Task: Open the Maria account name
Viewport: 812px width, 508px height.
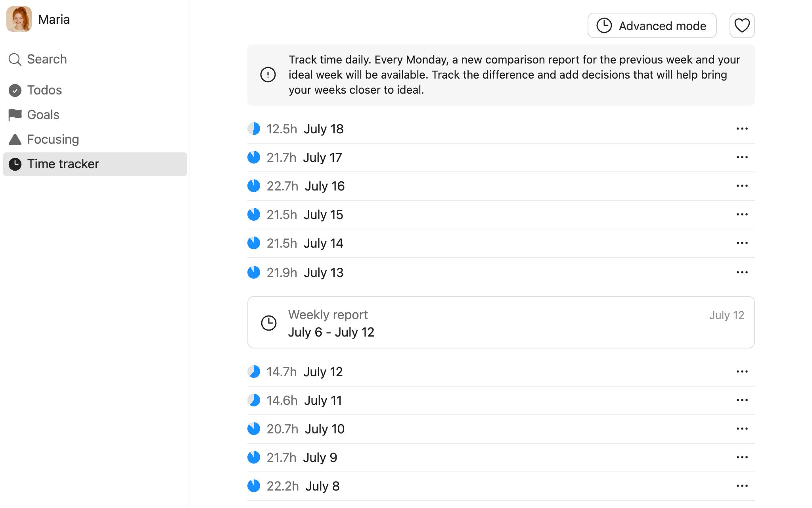Action: (54, 19)
